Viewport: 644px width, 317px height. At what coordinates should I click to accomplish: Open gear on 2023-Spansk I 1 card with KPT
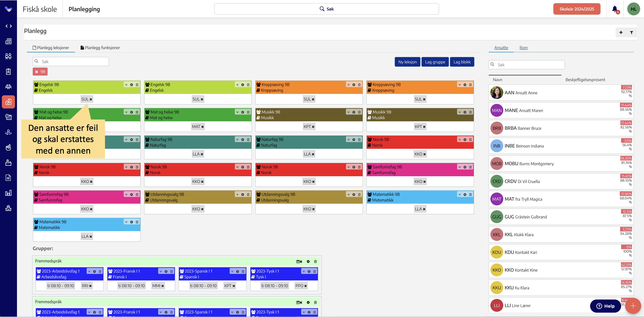[x=237, y=272]
